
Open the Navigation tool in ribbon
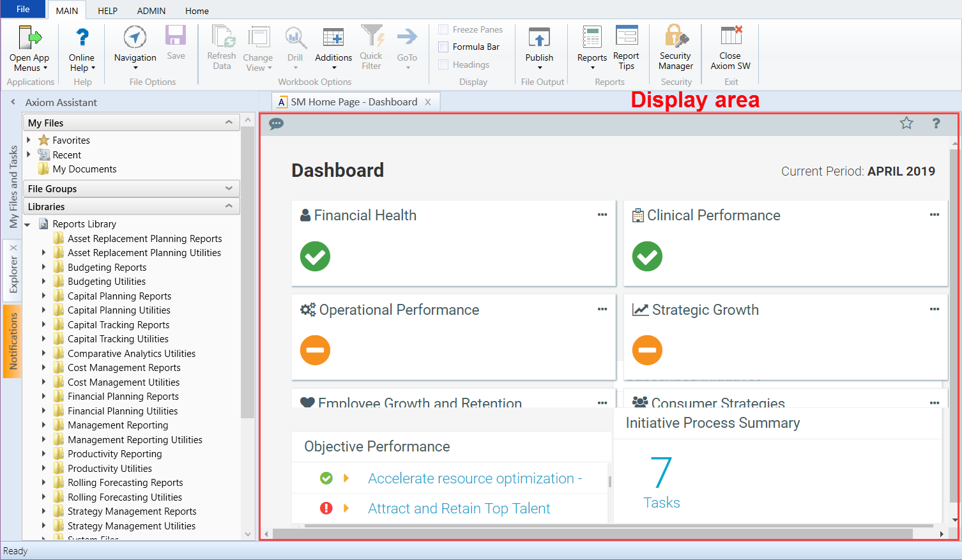pyautogui.click(x=135, y=38)
